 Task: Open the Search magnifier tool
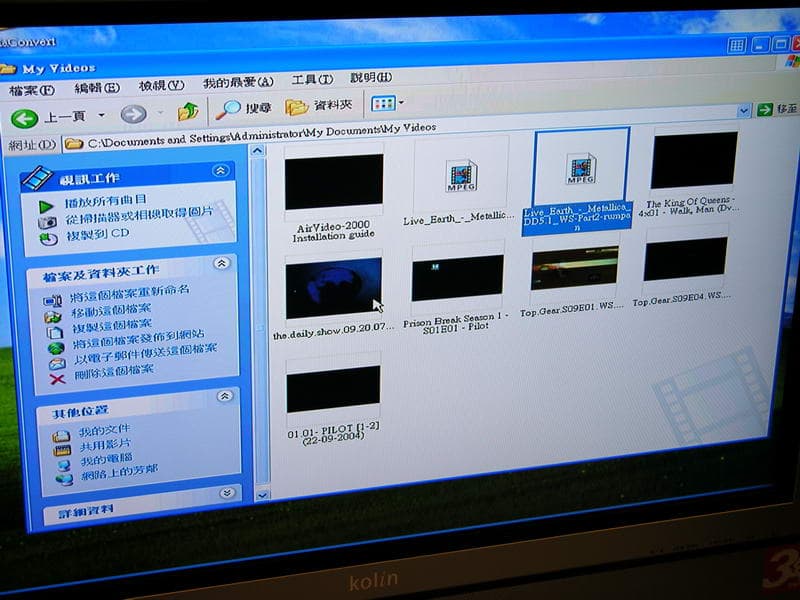pyautogui.click(x=228, y=109)
